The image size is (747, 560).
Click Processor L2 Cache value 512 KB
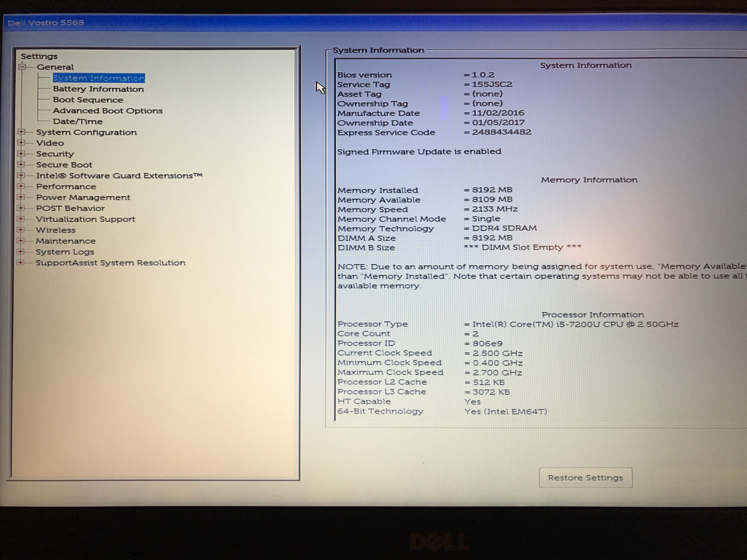coord(488,382)
